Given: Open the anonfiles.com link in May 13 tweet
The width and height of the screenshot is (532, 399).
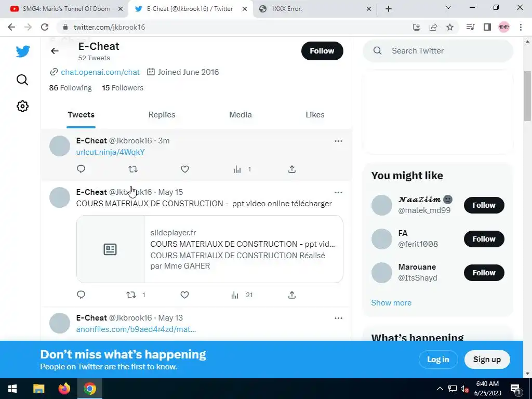Looking at the screenshot, I should click(x=136, y=329).
